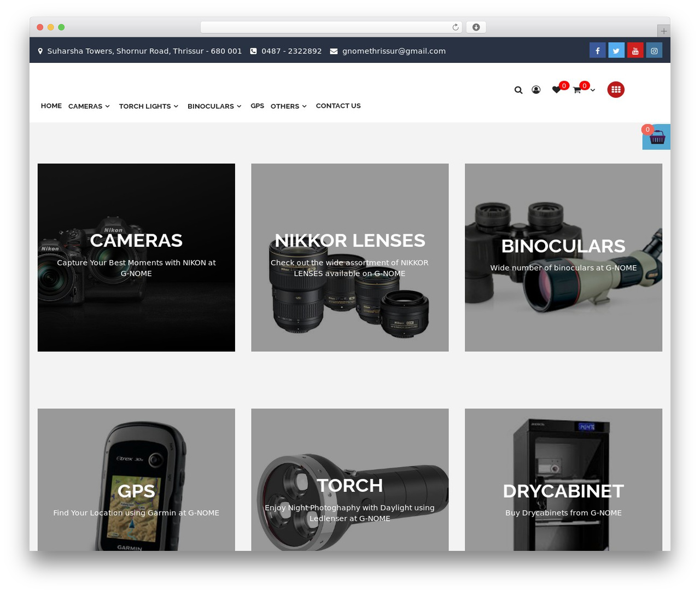Open the Contact Us menu item

point(338,106)
